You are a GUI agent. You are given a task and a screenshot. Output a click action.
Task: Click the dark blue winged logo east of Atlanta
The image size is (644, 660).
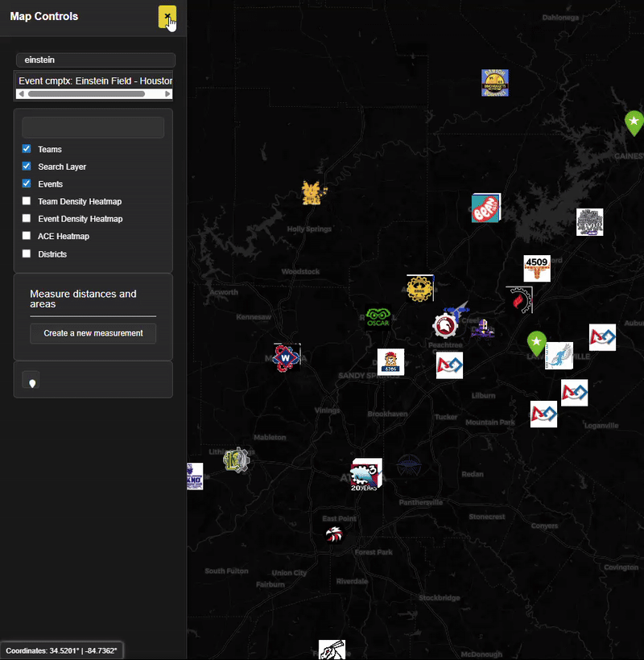pos(409,464)
